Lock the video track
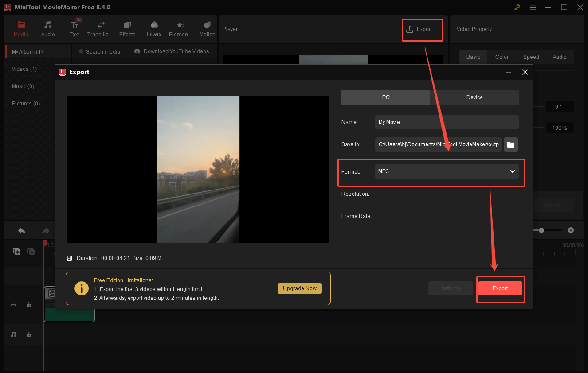Screen dimensions: 588x373 [x=29, y=304]
